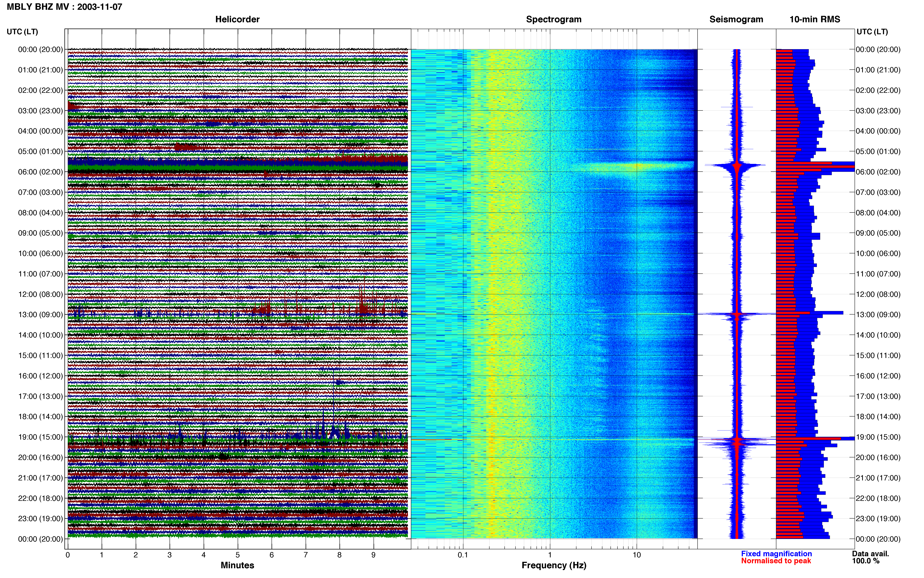Click minute tick label '9' on helicorder axis
924x578 pixels.
(373, 555)
